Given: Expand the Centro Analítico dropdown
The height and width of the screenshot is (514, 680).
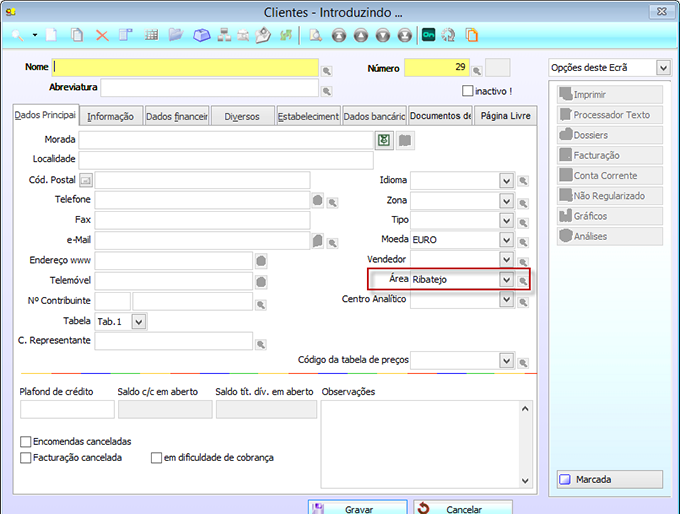Looking at the screenshot, I should tap(506, 299).
